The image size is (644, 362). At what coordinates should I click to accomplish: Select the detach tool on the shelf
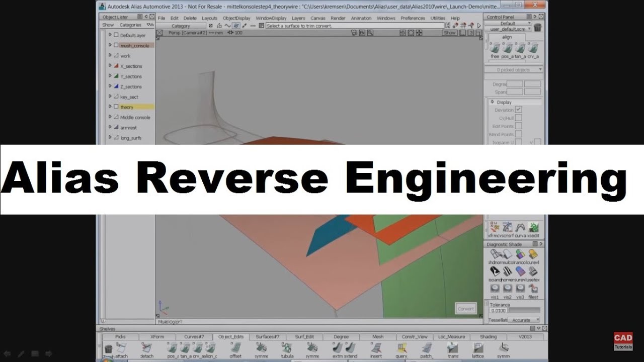coord(146,348)
